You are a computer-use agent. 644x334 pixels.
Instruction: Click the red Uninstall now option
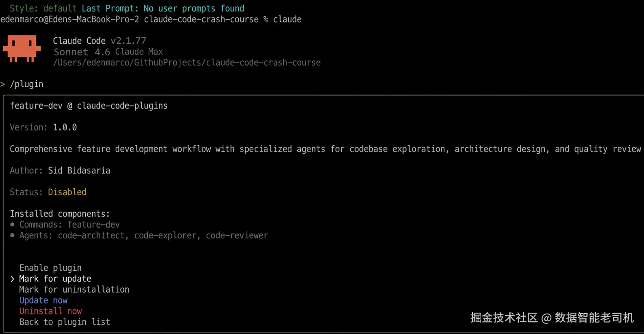pos(50,311)
